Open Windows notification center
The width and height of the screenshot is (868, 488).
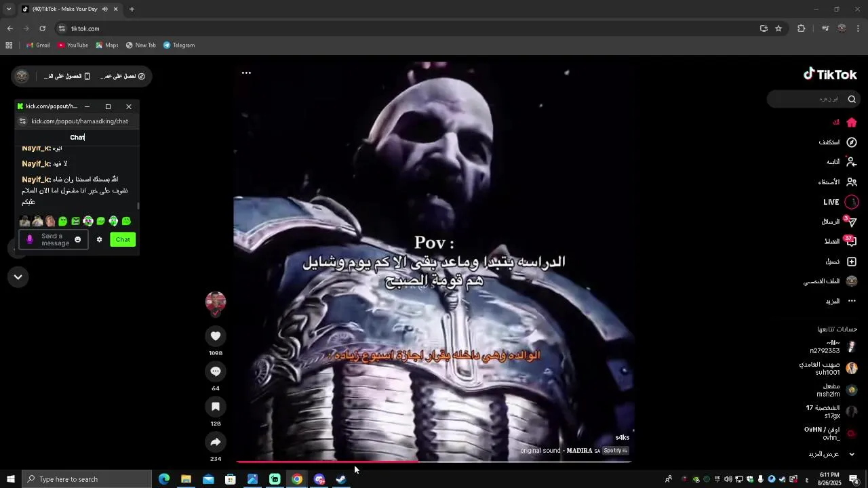(x=854, y=479)
